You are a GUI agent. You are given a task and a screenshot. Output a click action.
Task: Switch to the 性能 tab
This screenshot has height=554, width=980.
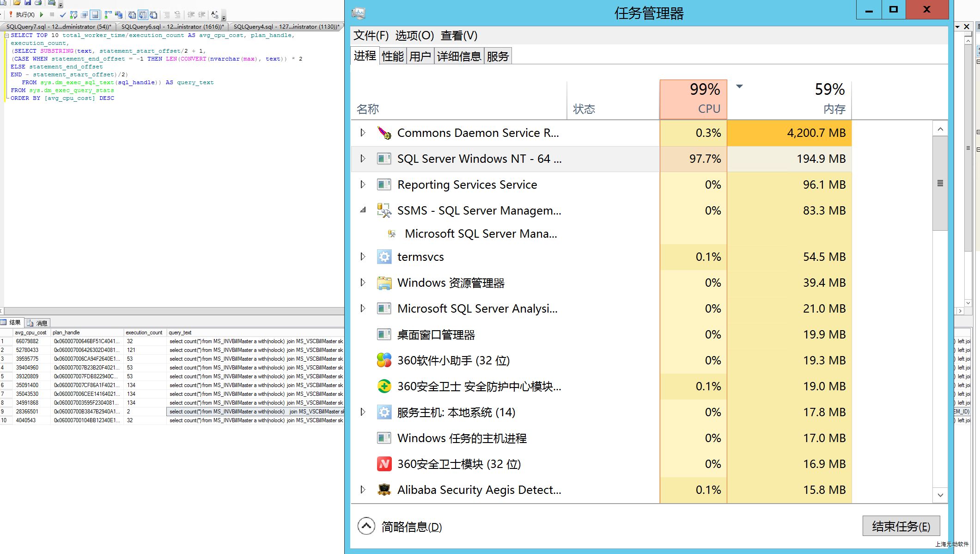click(393, 56)
